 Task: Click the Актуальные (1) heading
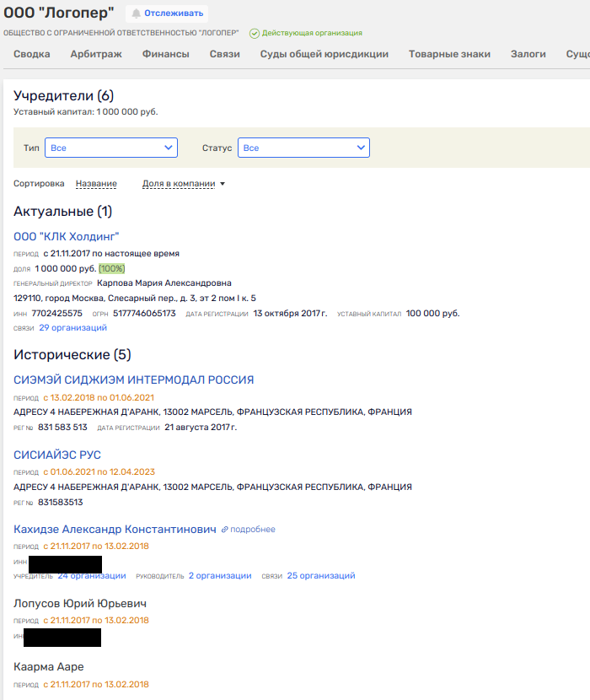coord(62,211)
